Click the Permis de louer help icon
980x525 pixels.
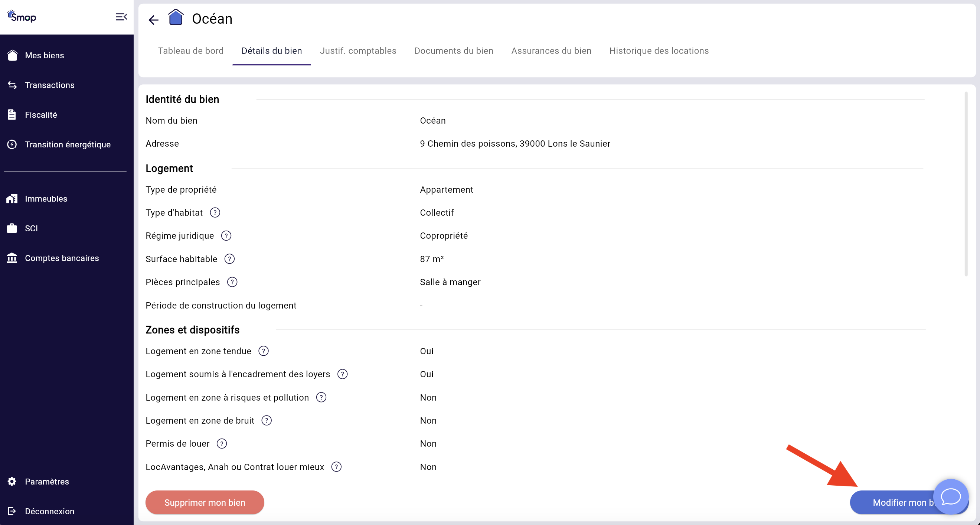pyautogui.click(x=221, y=444)
